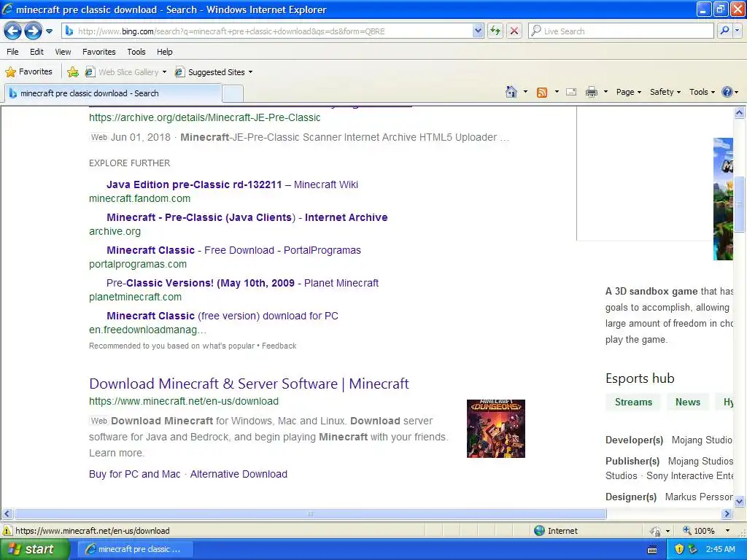This screenshot has width=747, height=560.
Task: Expand the Home button dropdown arrow
Action: click(x=525, y=92)
